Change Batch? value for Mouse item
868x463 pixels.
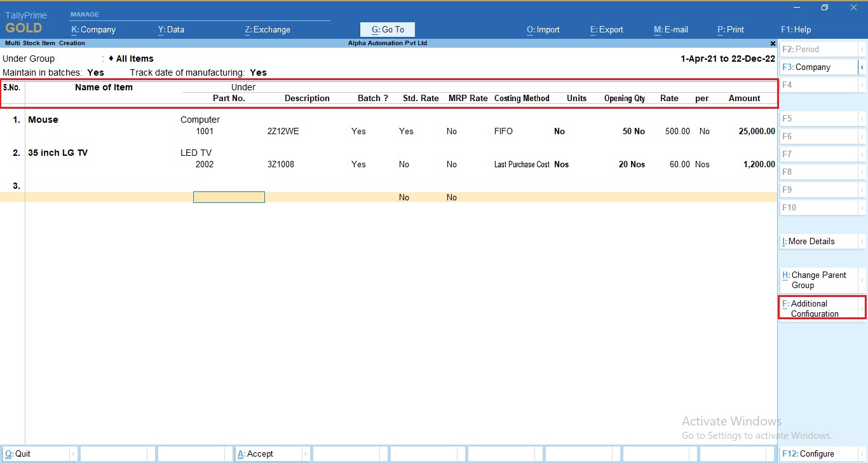pos(358,131)
